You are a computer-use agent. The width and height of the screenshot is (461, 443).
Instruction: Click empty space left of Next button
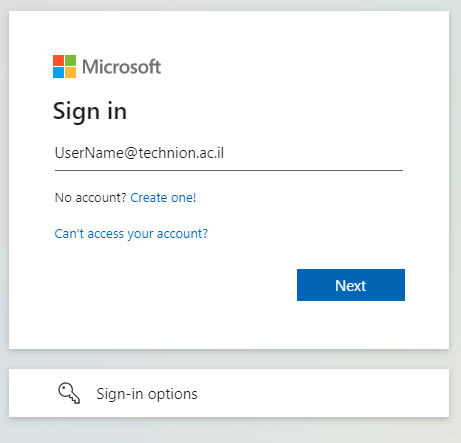pyautogui.click(x=173, y=285)
